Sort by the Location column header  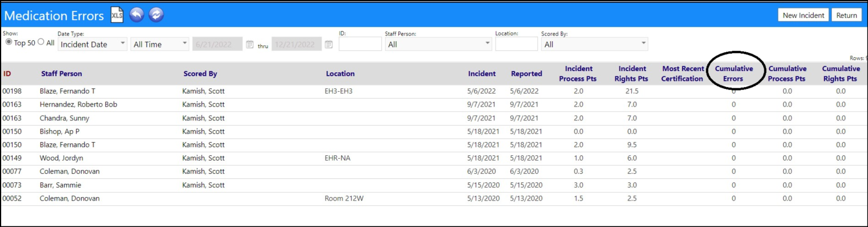pyautogui.click(x=340, y=74)
